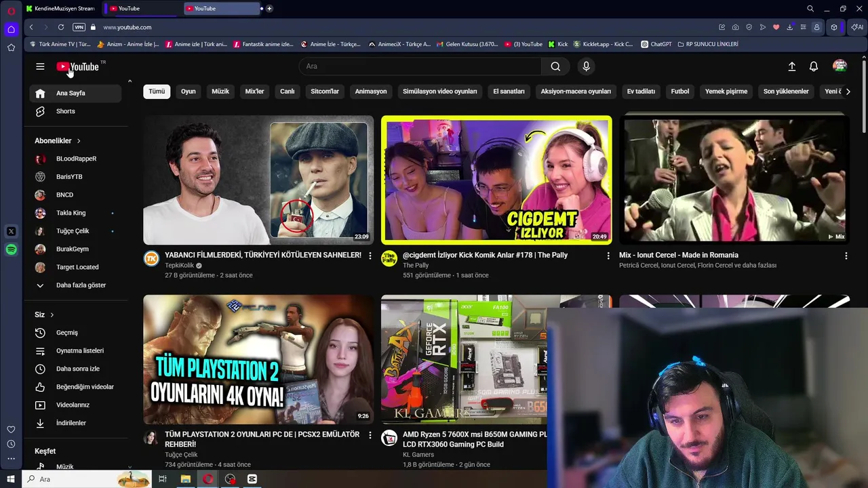Open the Opera menu logo
Image resolution: width=868 pixels, height=488 pixels.
coord(11,11)
